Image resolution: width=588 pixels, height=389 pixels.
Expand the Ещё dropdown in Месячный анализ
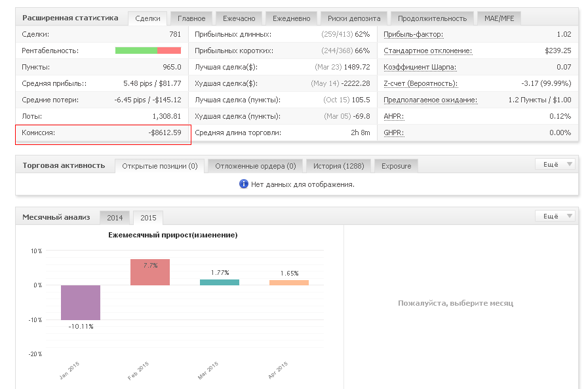pos(555,216)
